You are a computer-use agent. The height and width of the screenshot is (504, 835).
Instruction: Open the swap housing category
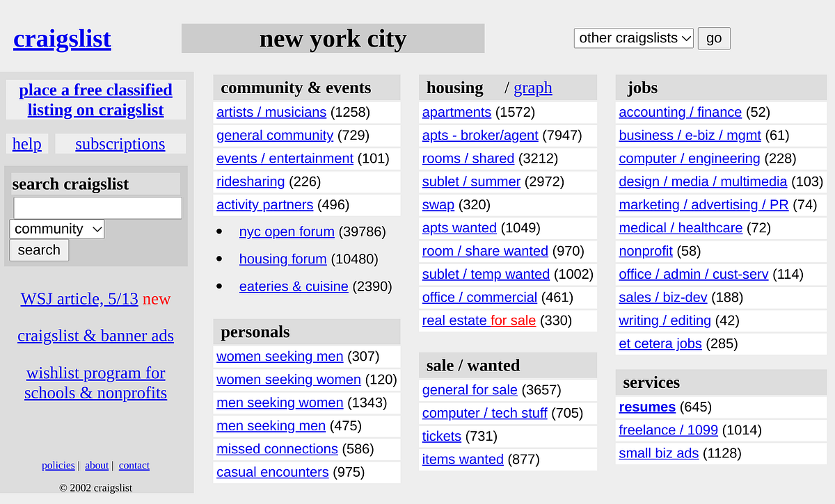click(x=438, y=204)
